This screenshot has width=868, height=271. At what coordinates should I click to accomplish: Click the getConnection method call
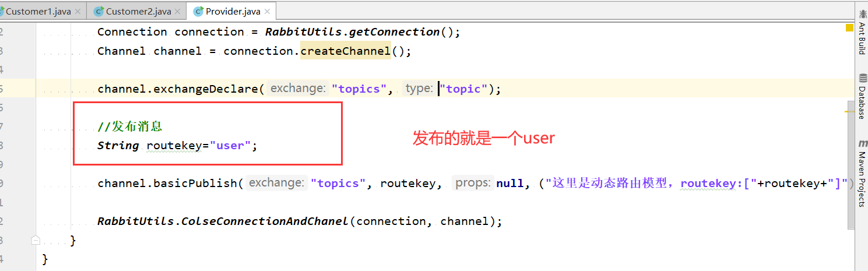coord(398,31)
